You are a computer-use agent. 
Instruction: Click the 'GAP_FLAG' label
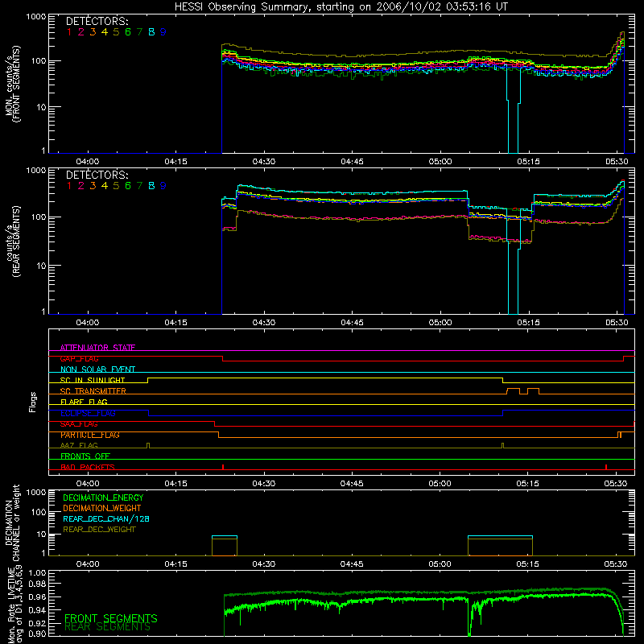tap(79, 358)
